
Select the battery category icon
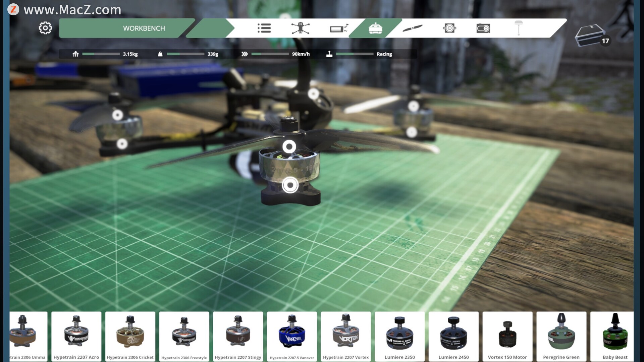tap(339, 28)
